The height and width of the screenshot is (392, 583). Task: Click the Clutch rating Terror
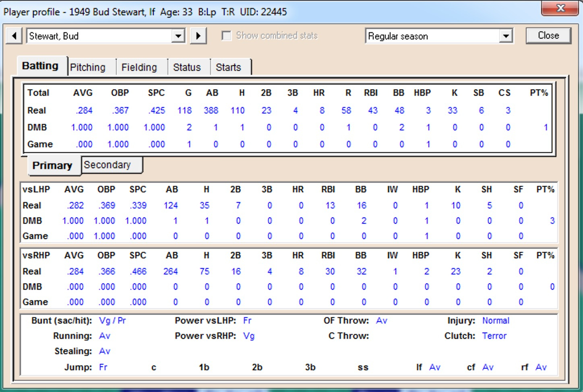pyautogui.click(x=494, y=336)
